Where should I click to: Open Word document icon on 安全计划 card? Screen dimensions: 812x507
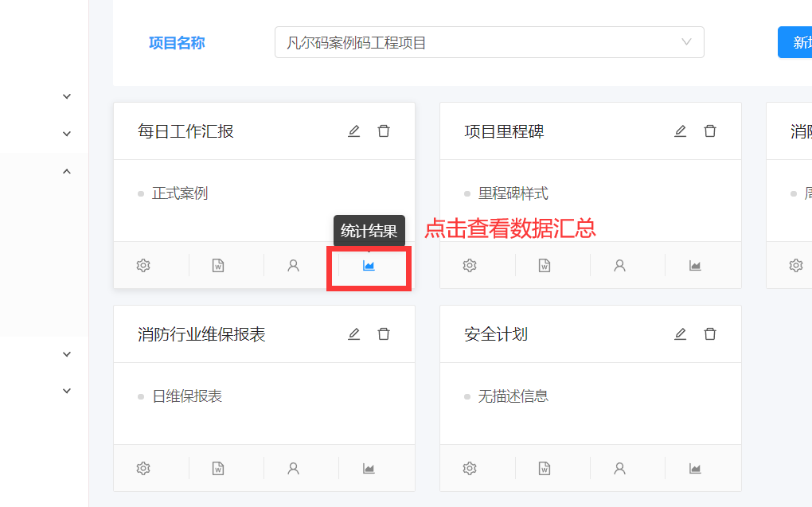[x=545, y=469]
